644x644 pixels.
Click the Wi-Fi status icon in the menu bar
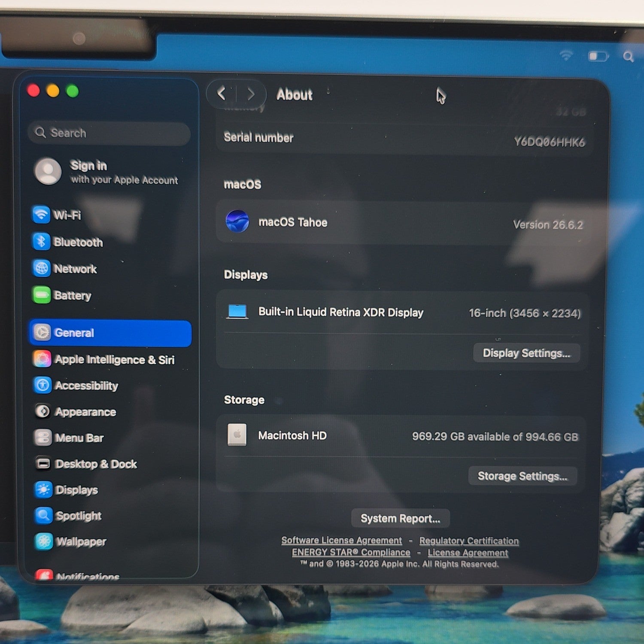(566, 55)
